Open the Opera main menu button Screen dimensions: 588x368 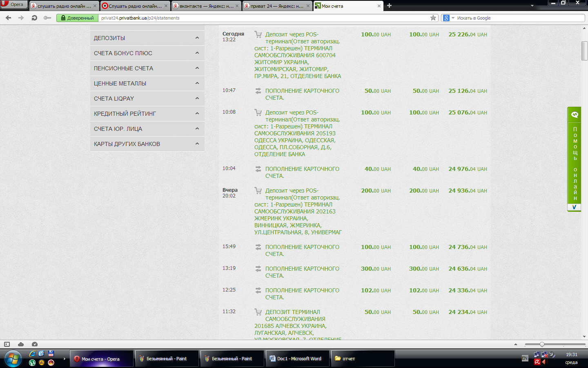tap(14, 4)
